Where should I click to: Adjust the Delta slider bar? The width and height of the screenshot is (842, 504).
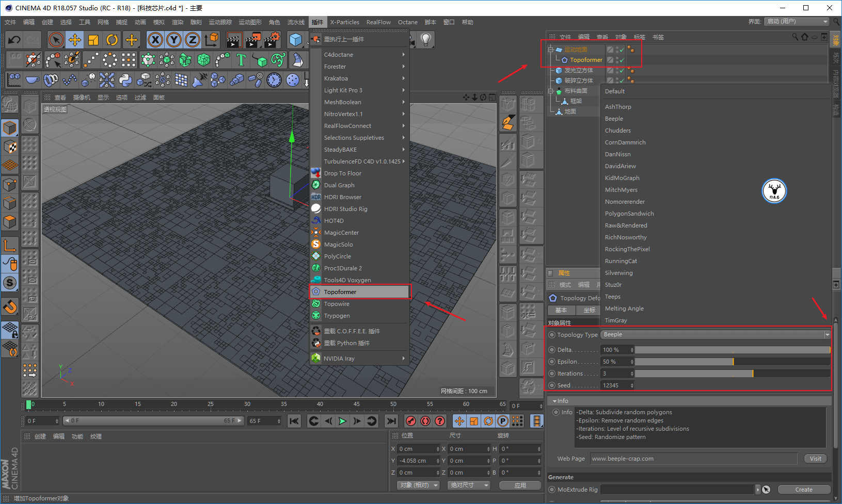point(733,350)
